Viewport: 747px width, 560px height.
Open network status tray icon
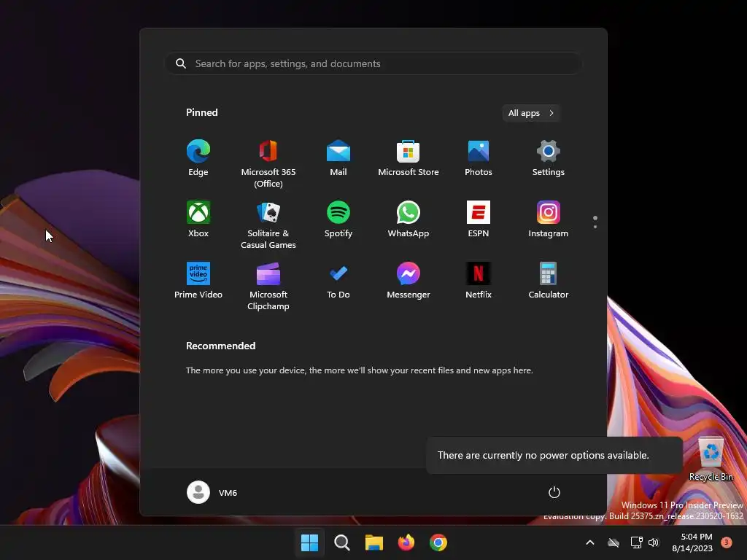(636, 542)
